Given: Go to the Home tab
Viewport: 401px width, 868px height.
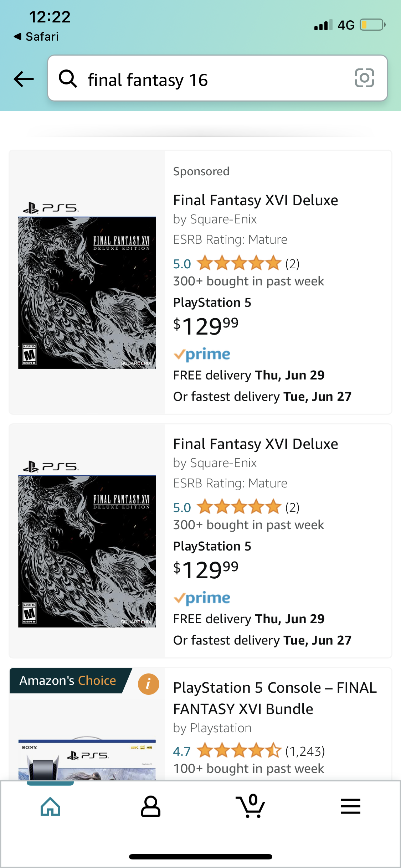Looking at the screenshot, I should (x=50, y=807).
